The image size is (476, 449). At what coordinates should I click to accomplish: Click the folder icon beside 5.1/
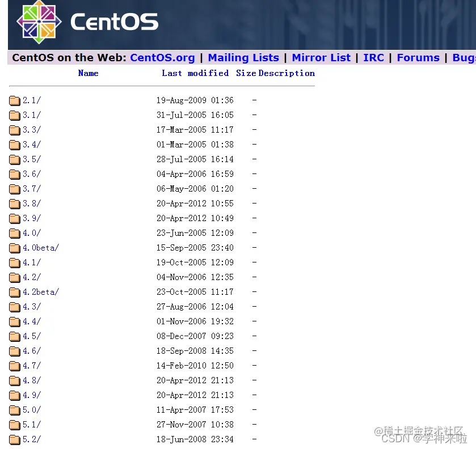tap(15, 425)
